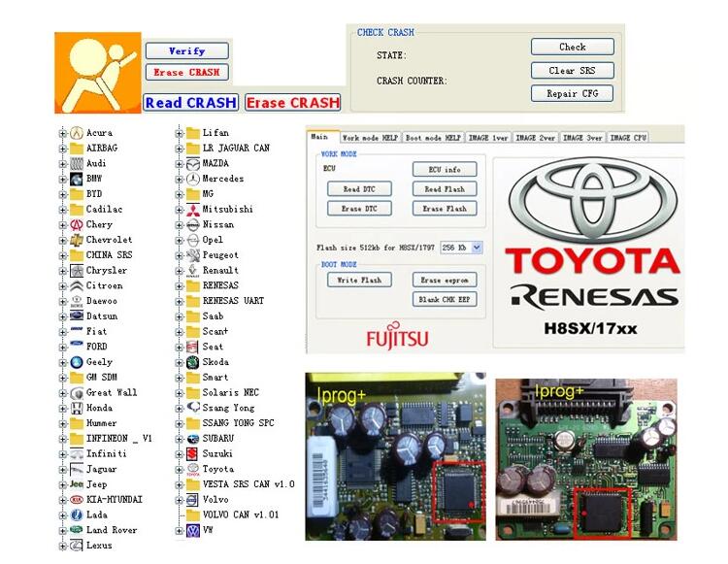Viewport: 728px width, 564px height.
Task: Expand the AIRBAG folder node
Action: 62,149
